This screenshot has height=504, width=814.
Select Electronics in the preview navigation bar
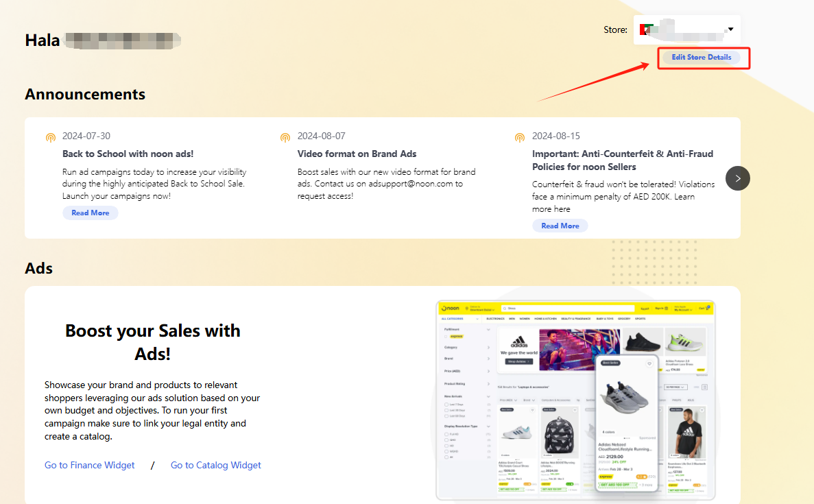(495, 319)
